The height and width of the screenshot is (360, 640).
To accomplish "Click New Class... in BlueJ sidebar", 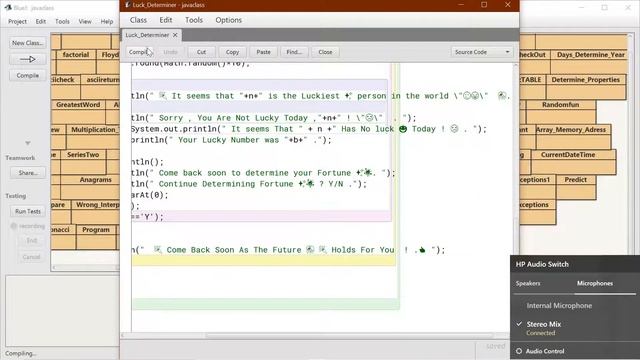I will tap(28, 43).
